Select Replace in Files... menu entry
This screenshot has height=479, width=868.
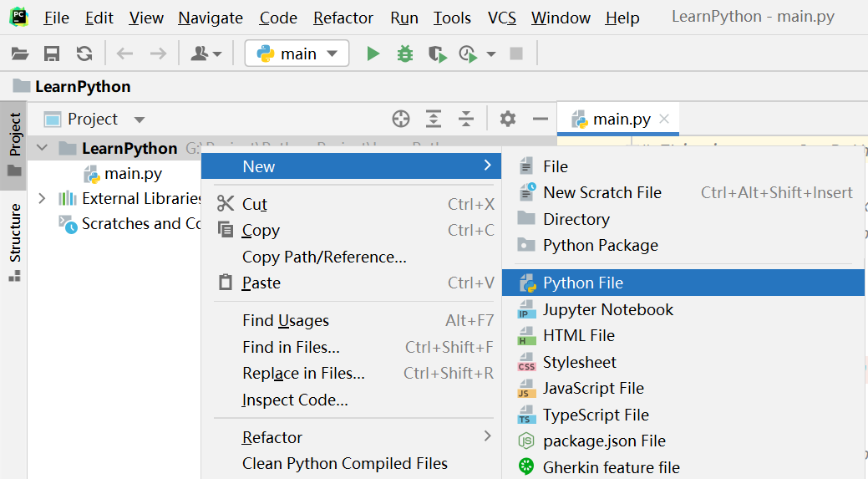point(351,373)
